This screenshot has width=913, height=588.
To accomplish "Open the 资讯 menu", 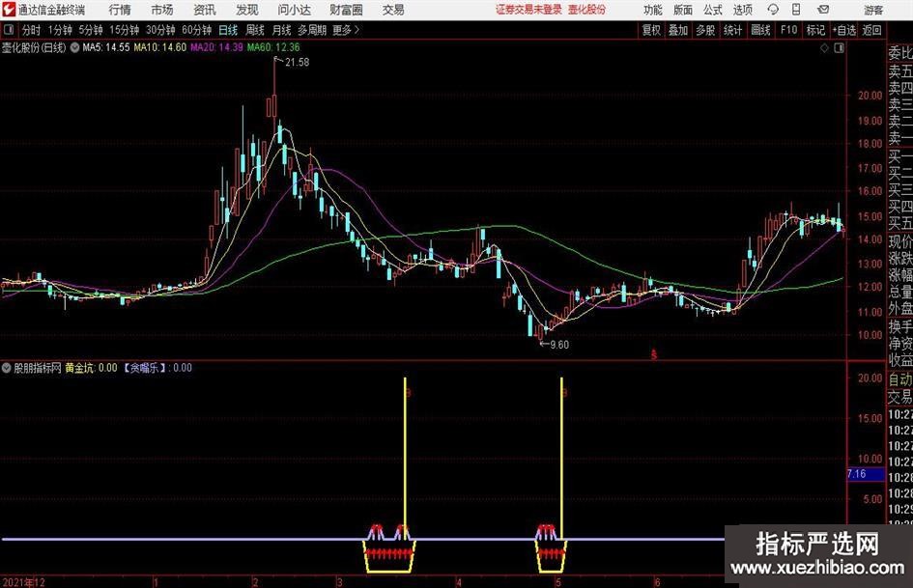I will [x=205, y=10].
